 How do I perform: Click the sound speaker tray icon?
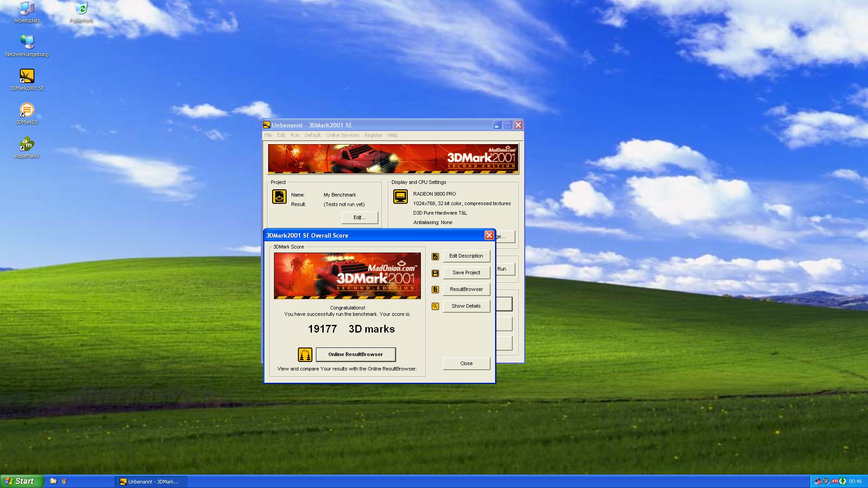826,481
